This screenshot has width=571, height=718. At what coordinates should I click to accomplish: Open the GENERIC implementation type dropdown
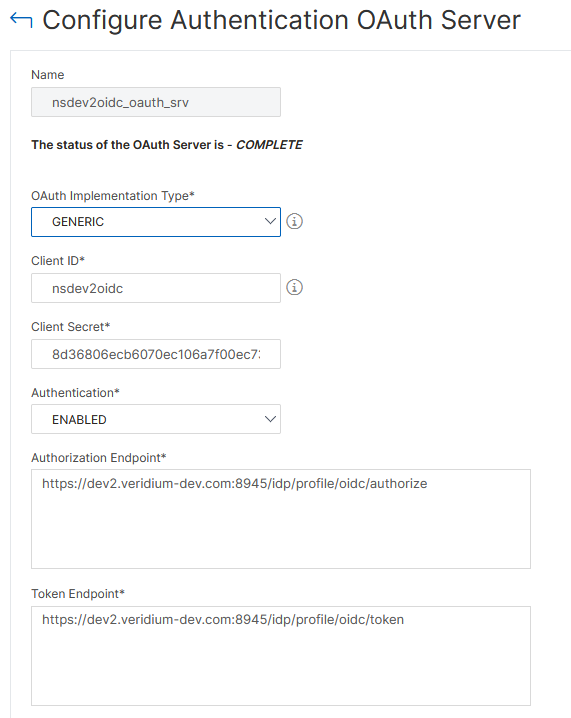click(x=156, y=222)
